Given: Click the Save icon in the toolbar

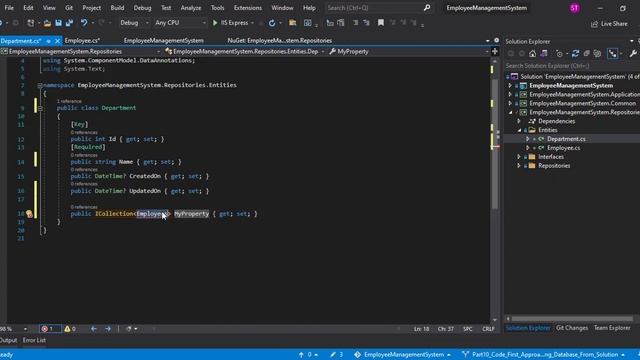Looking at the screenshot, I should (x=58, y=23).
